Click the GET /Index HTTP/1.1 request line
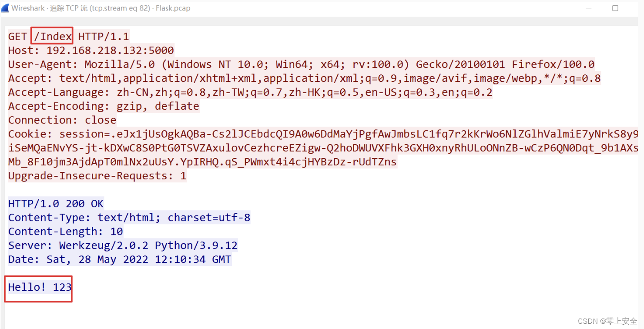Image resolution: width=644 pixels, height=329 pixels. coord(69,36)
